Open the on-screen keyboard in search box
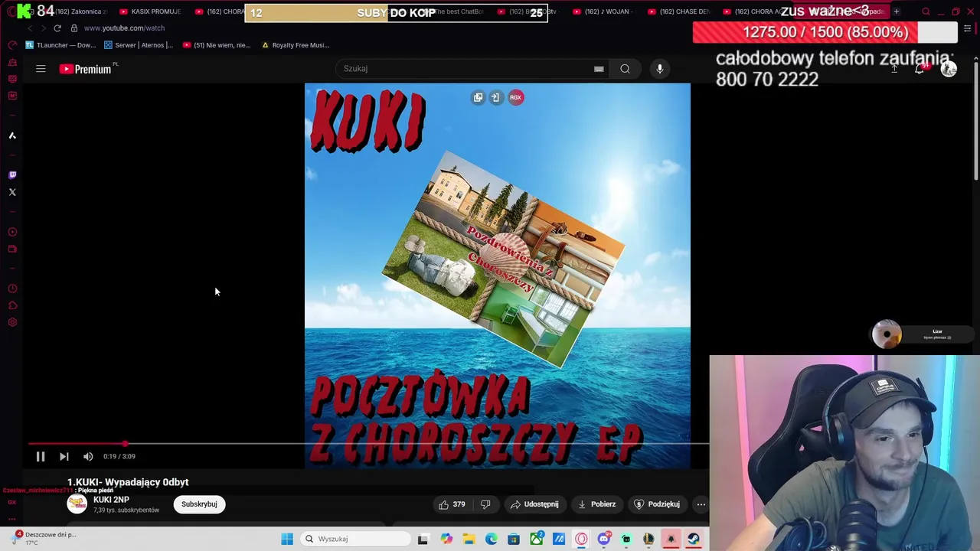 [599, 69]
